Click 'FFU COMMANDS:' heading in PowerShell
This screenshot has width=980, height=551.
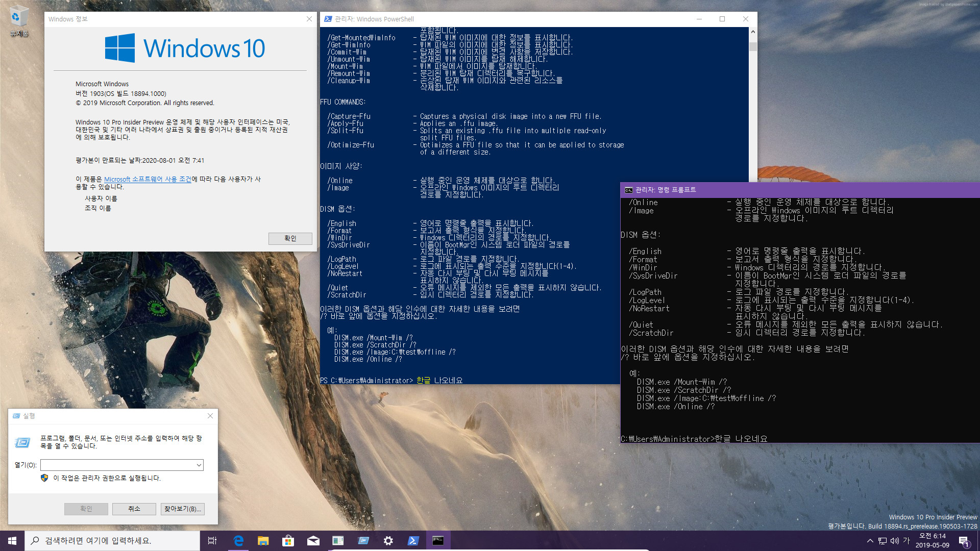coord(342,102)
